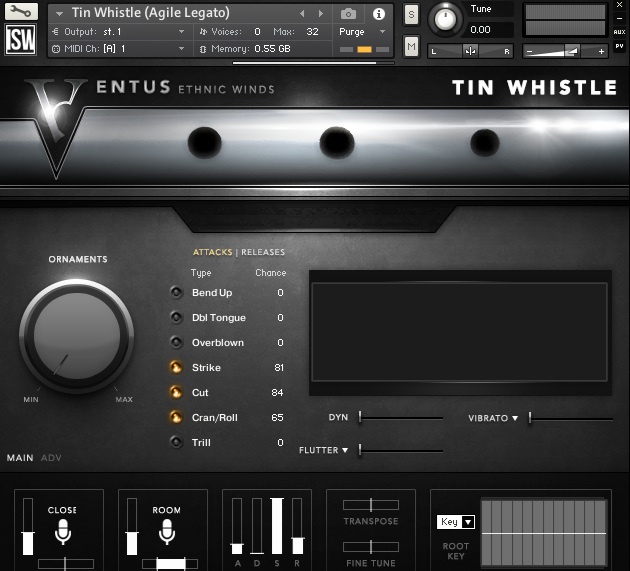Click the Voices icon
This screenshot has height=571, width=630.
tap(203, 31)
